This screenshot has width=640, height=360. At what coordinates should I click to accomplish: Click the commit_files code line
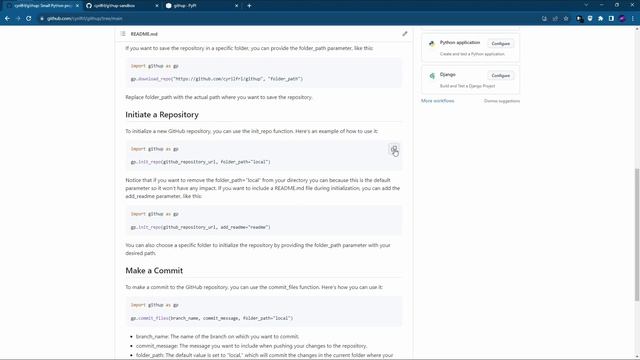[212, 318]
